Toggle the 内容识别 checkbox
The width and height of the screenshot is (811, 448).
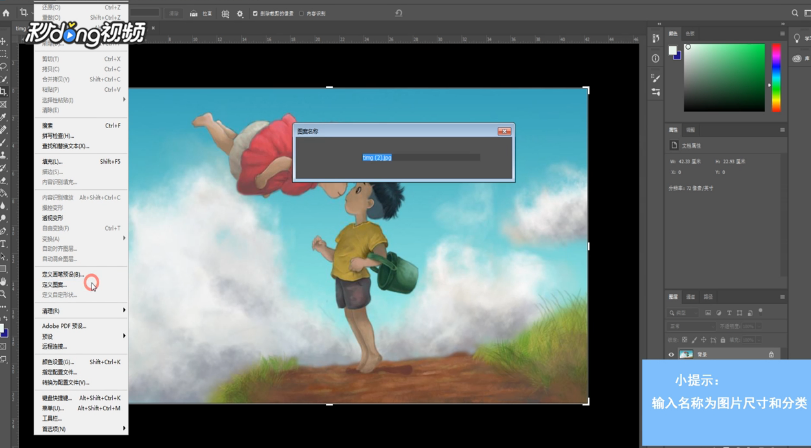[x=302, y=13]
